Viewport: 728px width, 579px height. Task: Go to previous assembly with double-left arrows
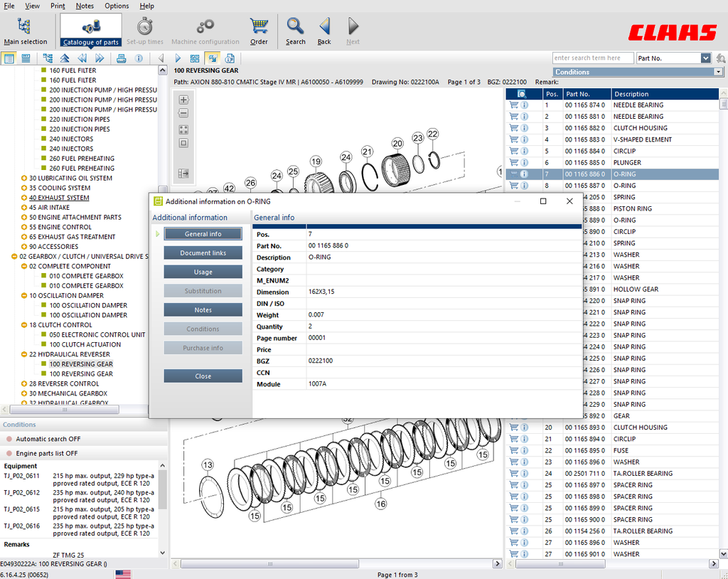pos(82,58)
